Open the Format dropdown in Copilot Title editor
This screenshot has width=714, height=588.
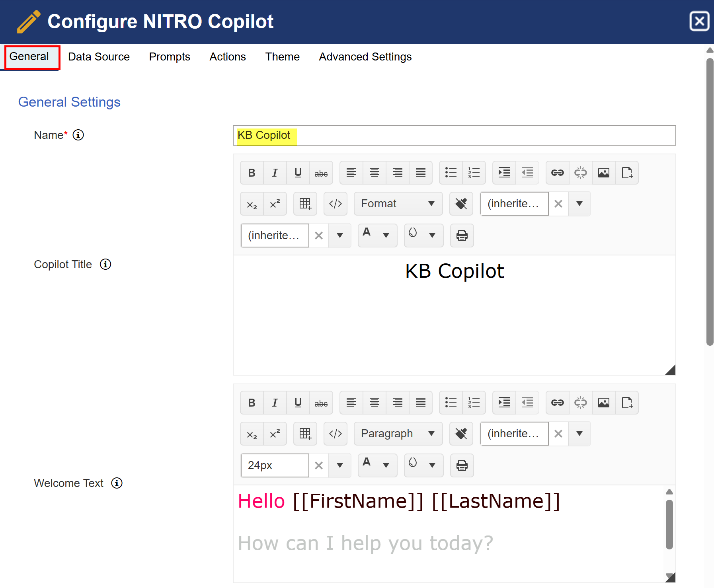(x=398, y=204)
